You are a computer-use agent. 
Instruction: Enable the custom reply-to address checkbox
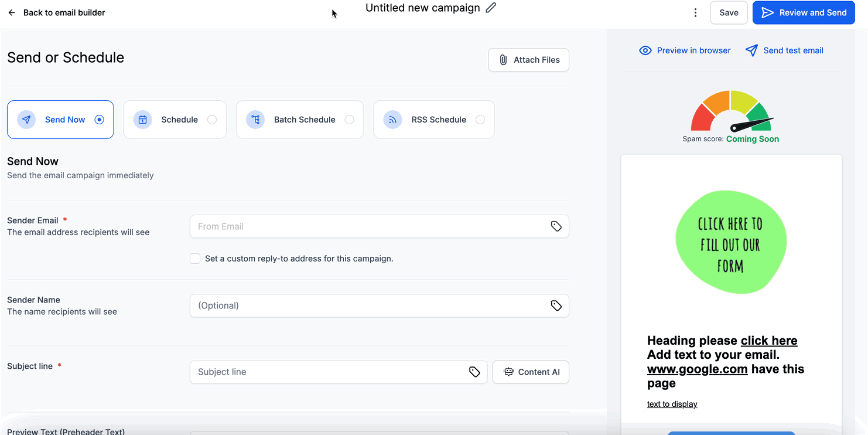pos(195,259)
